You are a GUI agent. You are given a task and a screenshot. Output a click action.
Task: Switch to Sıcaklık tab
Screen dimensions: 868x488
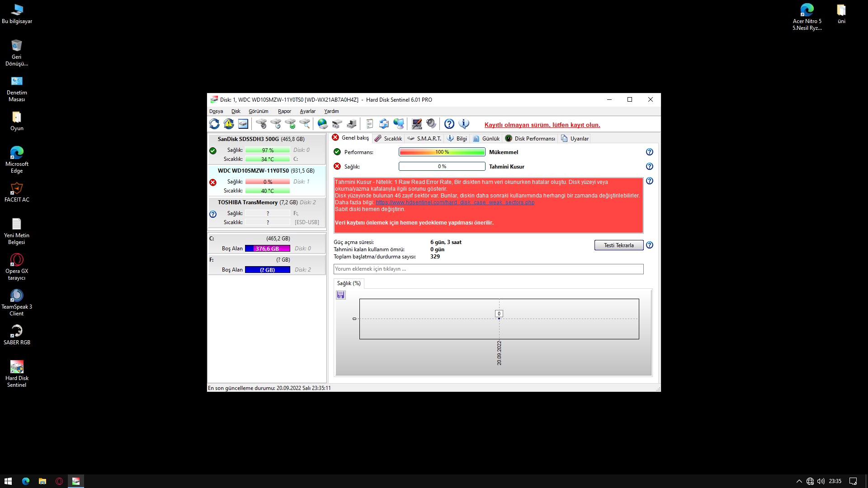click(388, 139)
